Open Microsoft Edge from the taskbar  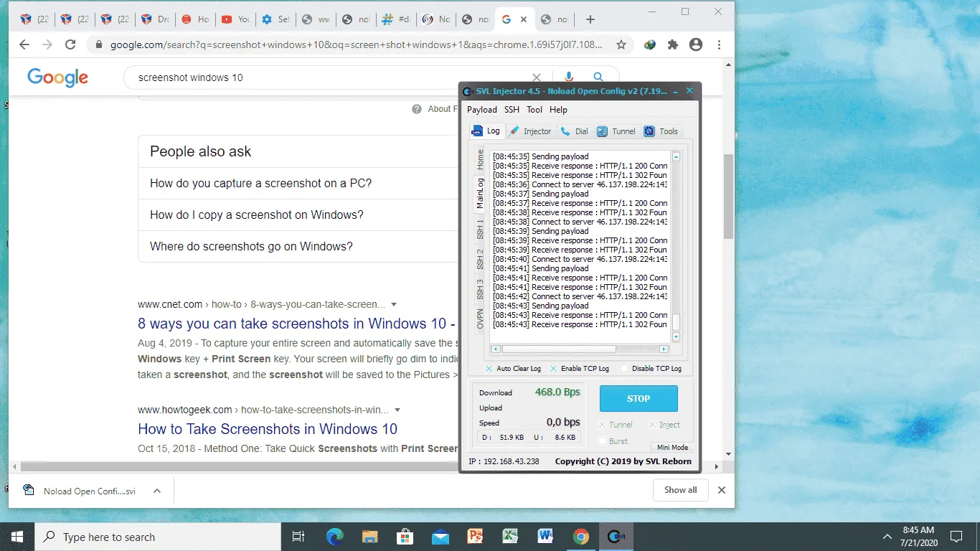pos(334,537)
